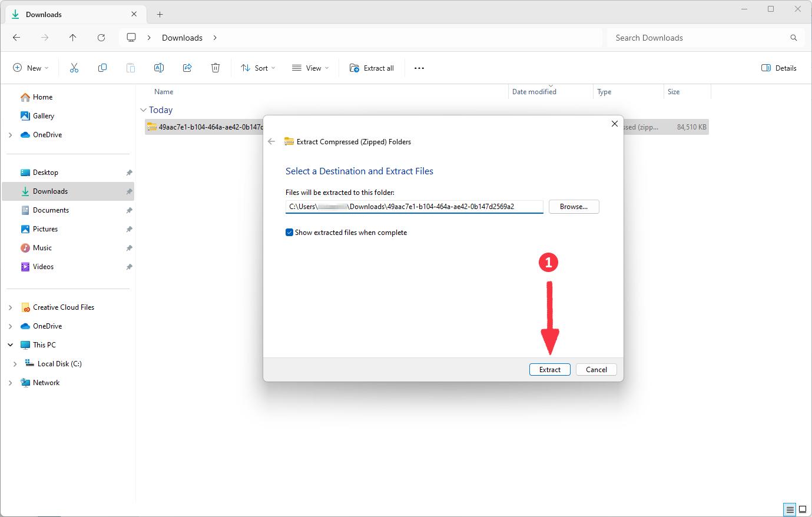Toggle Show extracted files when complete checkbox
The image size is (812, 517).
point(290,233)
